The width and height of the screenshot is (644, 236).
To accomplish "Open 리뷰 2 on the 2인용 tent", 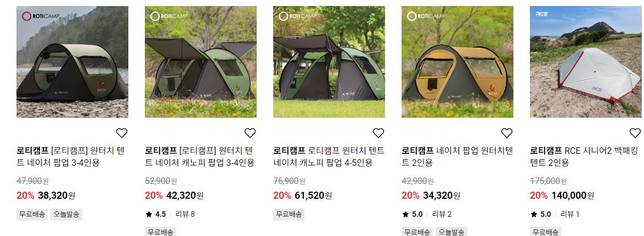I will tap(442, 214).
